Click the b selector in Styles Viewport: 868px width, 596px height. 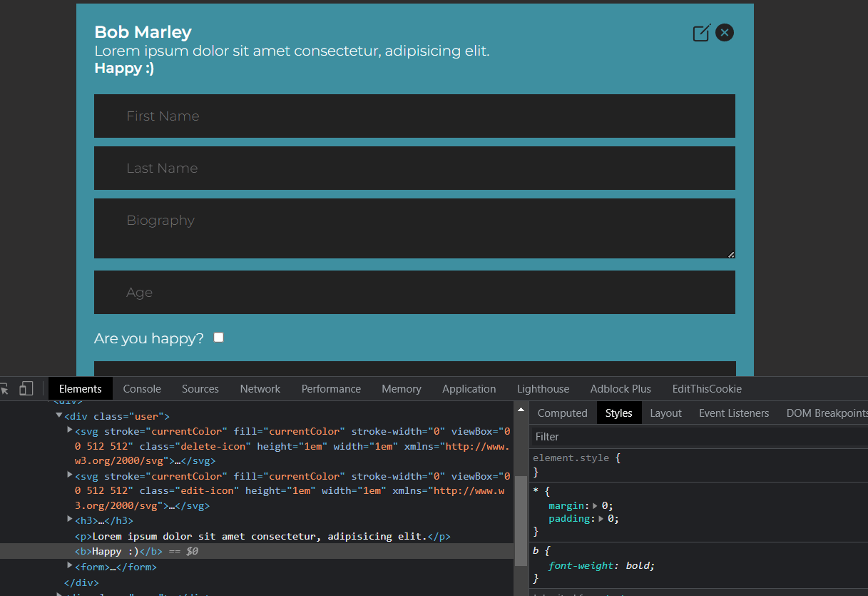point(536,551)
